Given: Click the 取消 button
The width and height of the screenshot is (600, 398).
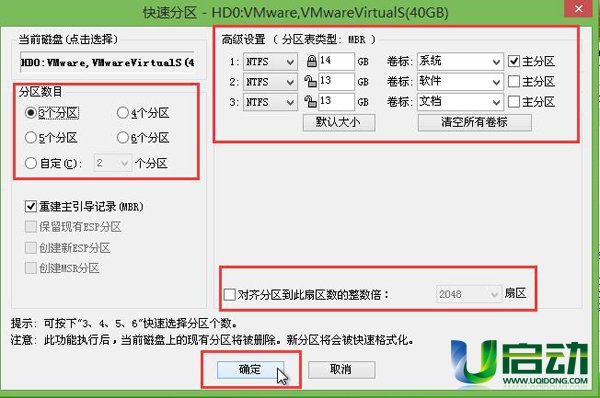Looking at the screenshot, I should pyautogui.click(x=341, y=370).
